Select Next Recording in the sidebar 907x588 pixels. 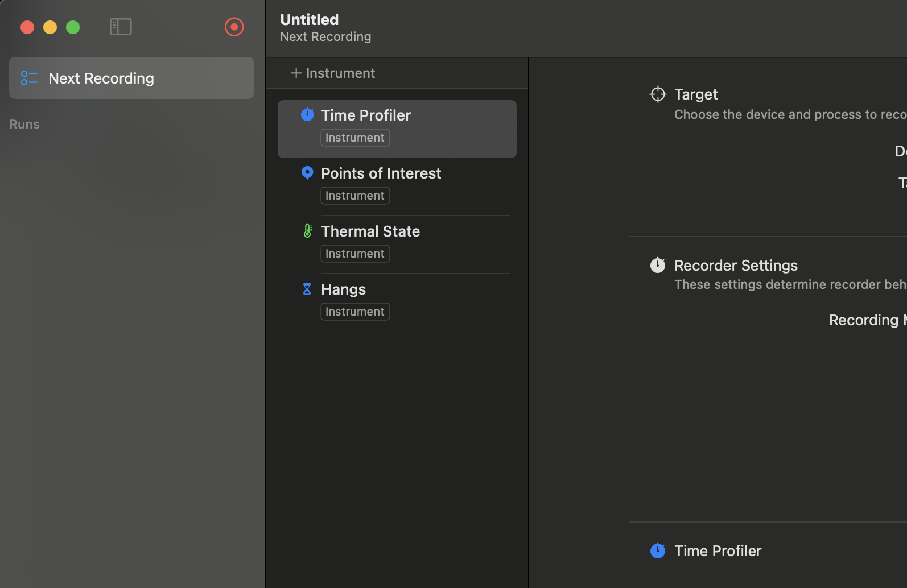click(x=131, y=78)
